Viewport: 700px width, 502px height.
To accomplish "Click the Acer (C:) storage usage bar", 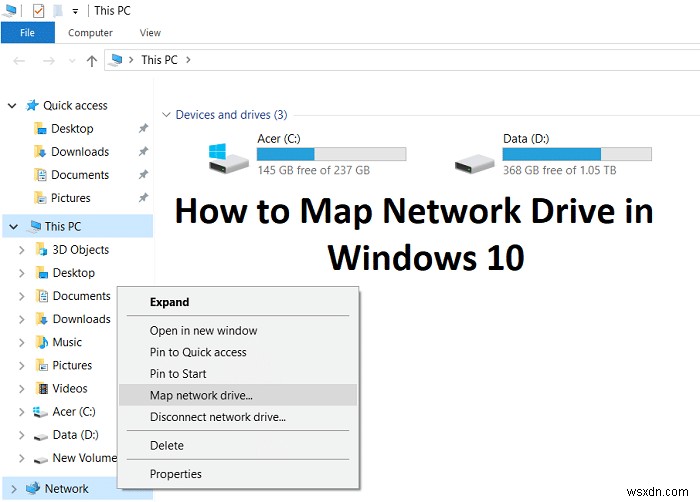I will 331,154.
